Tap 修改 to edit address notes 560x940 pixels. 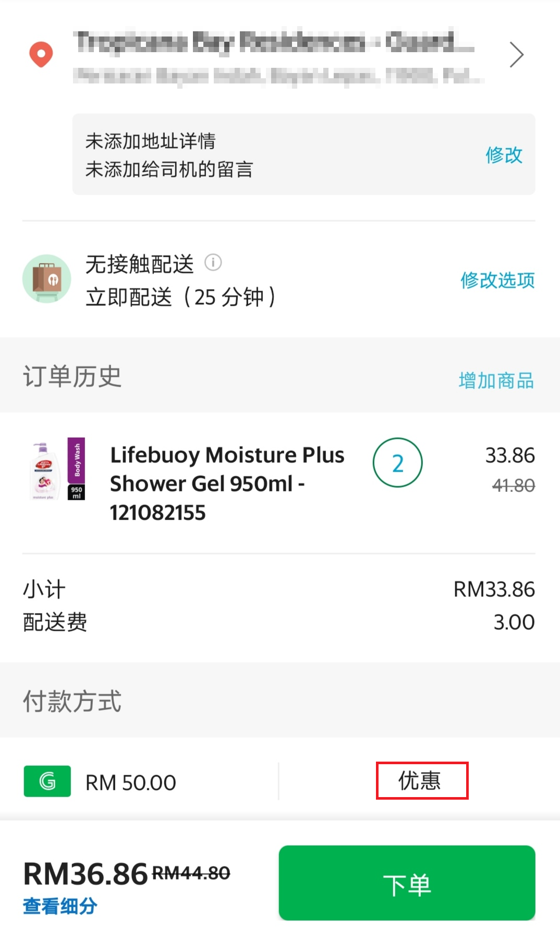(504, 155)
